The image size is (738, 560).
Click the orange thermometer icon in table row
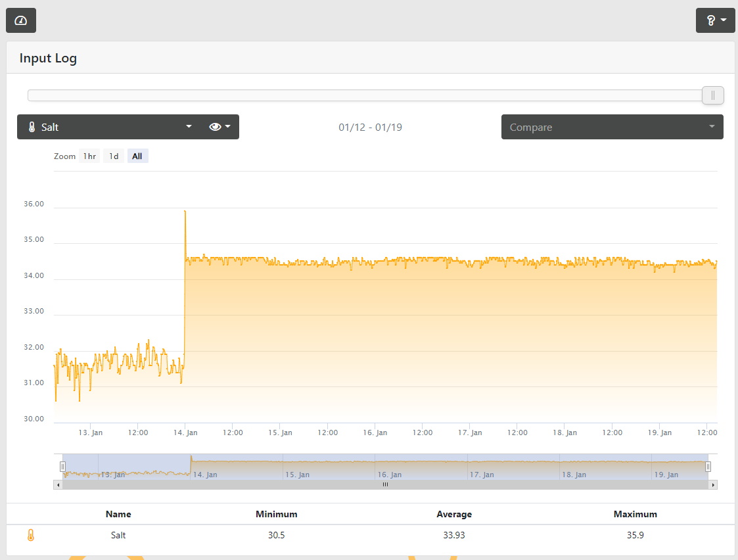tap(30, 535)
